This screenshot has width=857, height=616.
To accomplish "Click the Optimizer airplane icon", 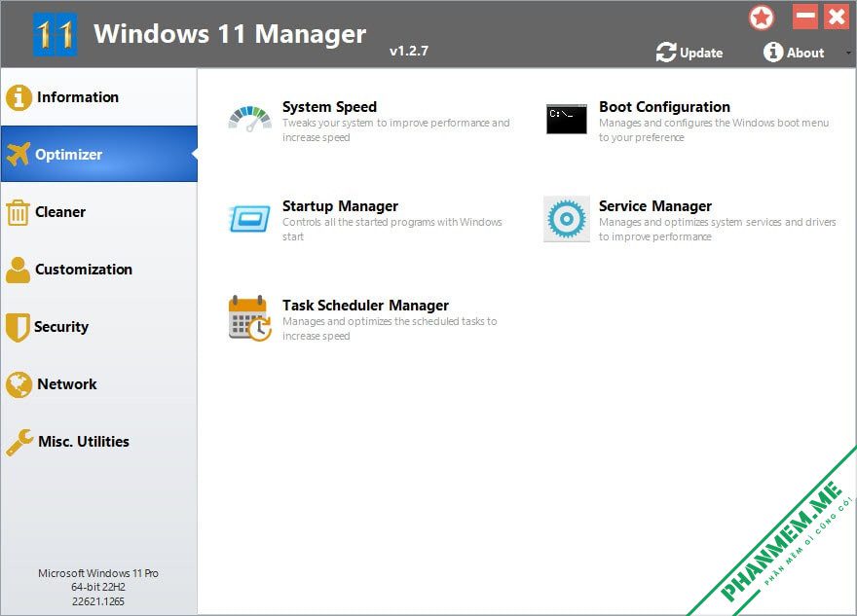I will point(19,154).
